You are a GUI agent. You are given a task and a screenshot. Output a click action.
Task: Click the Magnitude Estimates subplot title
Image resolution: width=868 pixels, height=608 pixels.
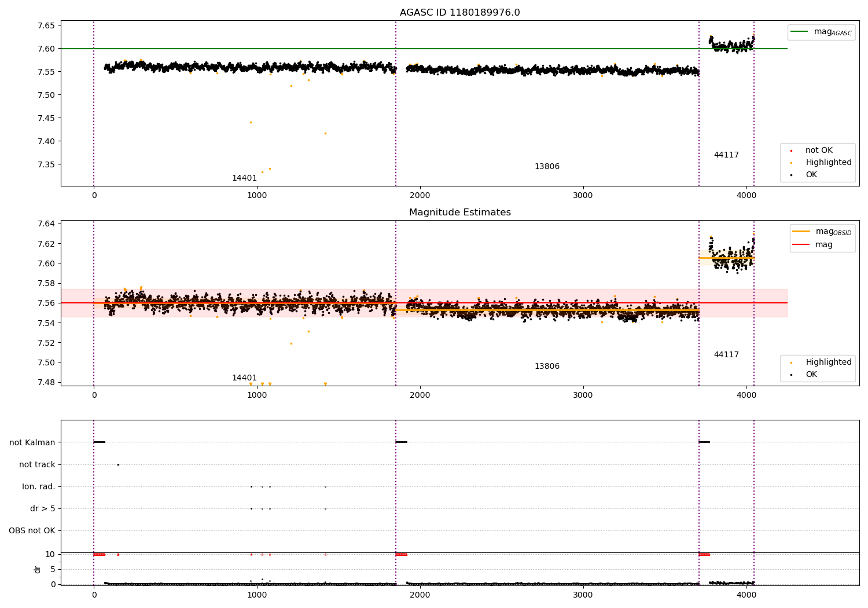(459, 213)
